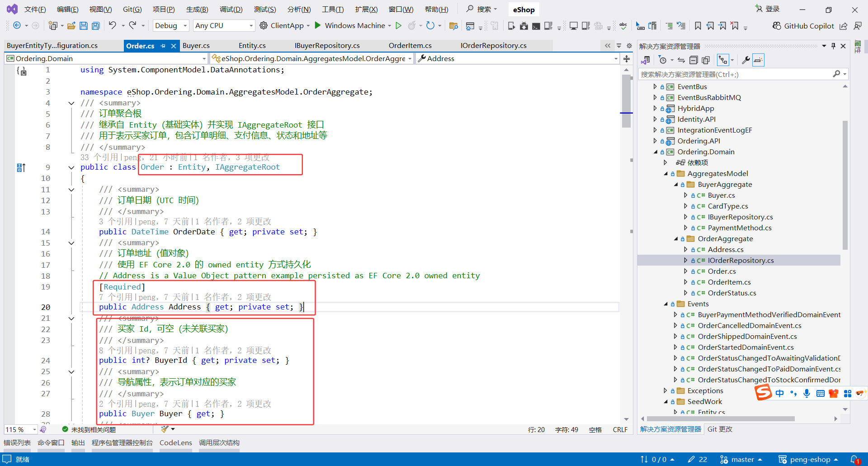Screen dimensions: 868x466
Task: Go to the previous bookmark
Action: 710,26
